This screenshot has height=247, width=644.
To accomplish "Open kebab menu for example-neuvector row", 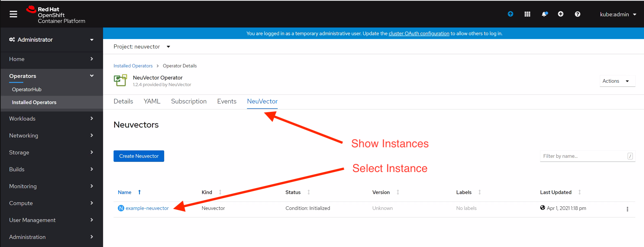I will tap(627, 209).
